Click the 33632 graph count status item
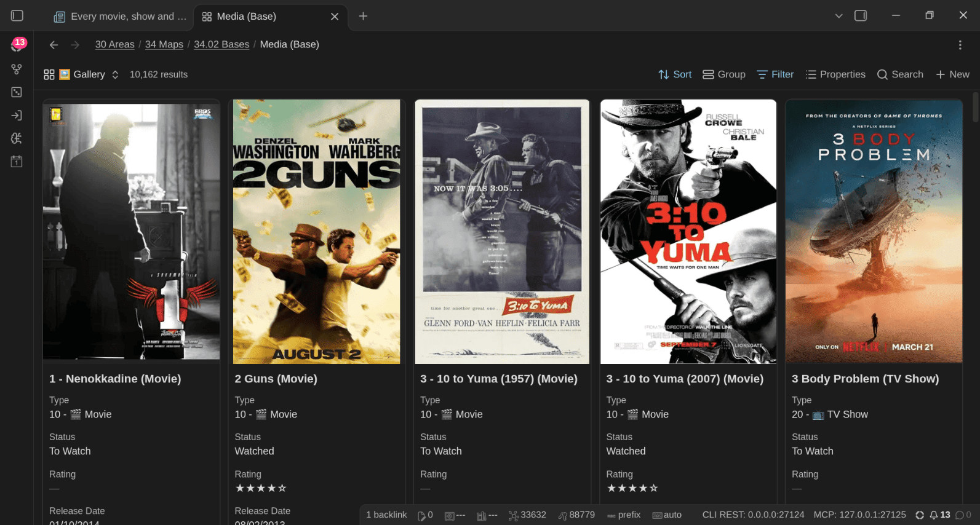The height and width of the screenshot is (525, 980). point(527,515)
